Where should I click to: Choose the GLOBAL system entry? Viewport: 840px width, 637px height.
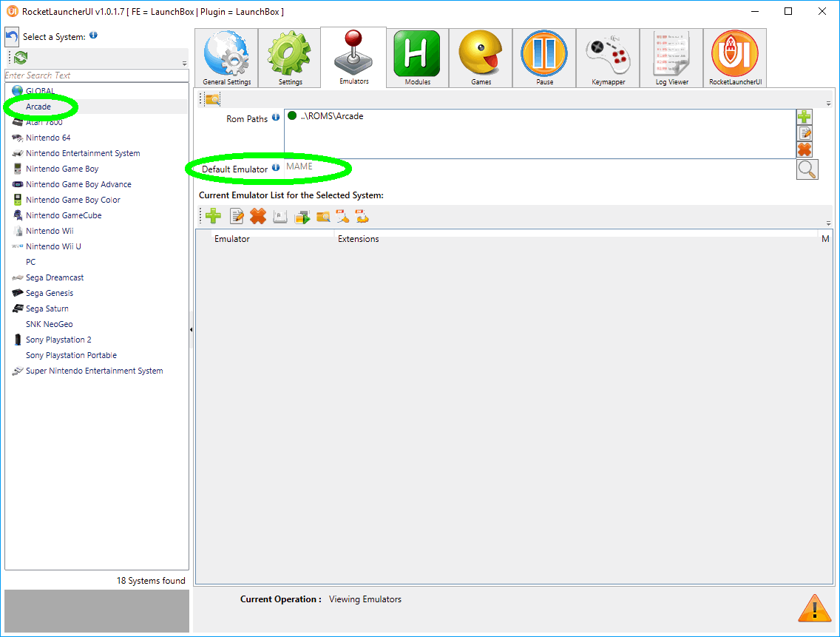(41, 91)
